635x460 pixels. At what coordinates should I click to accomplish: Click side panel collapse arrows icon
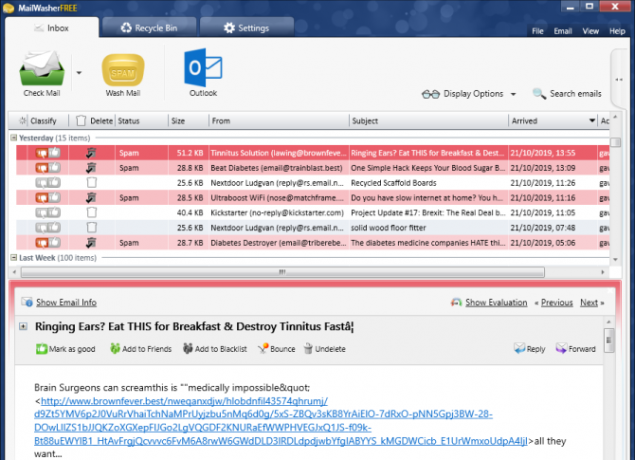(619, 80)
